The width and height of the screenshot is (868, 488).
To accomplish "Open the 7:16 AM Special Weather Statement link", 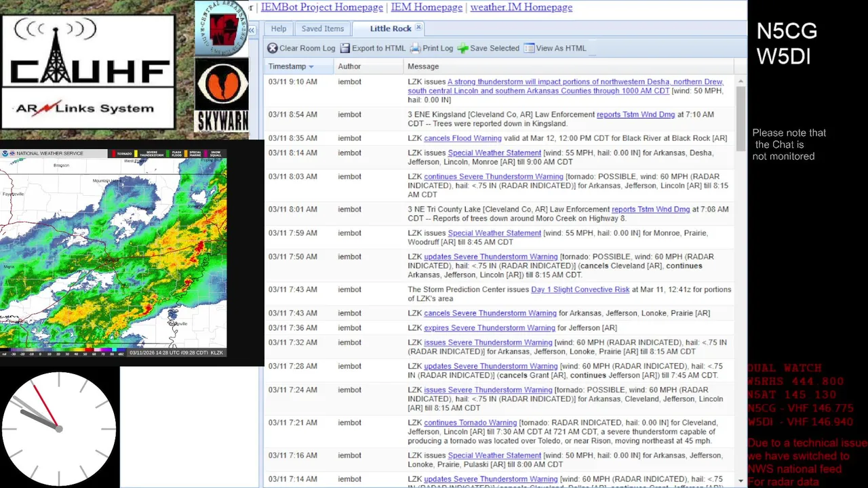I will [494, 455].
